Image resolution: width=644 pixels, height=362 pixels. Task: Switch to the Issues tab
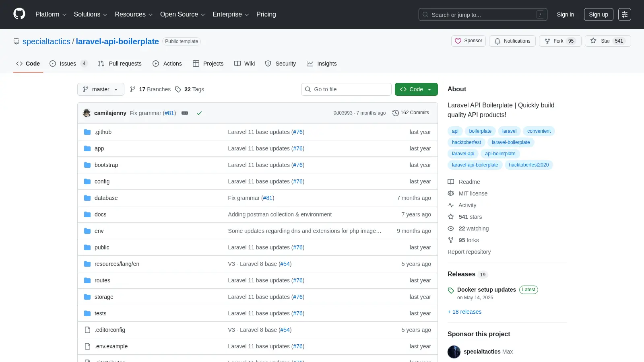[68, 64]
